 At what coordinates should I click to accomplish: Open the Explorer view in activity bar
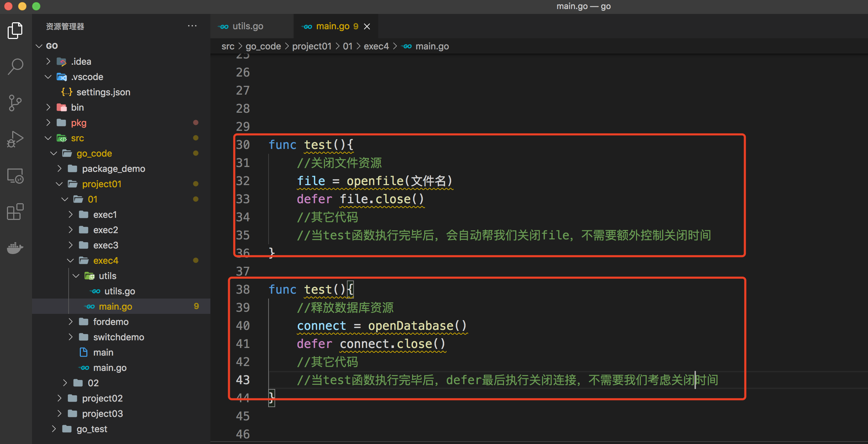coord(15,31)
